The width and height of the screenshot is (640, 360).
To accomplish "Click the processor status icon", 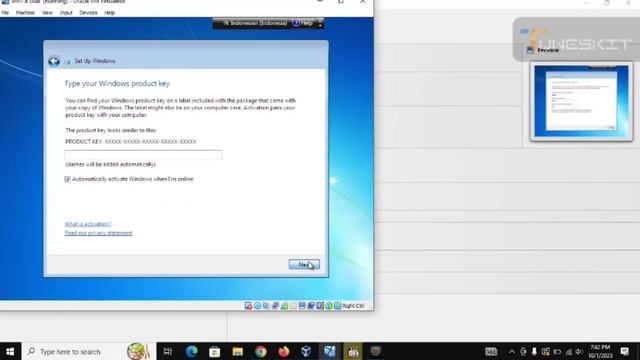I will click(x=320, y=306).
